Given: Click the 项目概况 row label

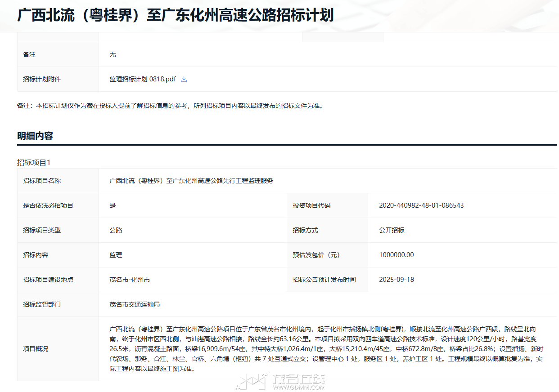Looking at the screenshot, I should point(36,349).
